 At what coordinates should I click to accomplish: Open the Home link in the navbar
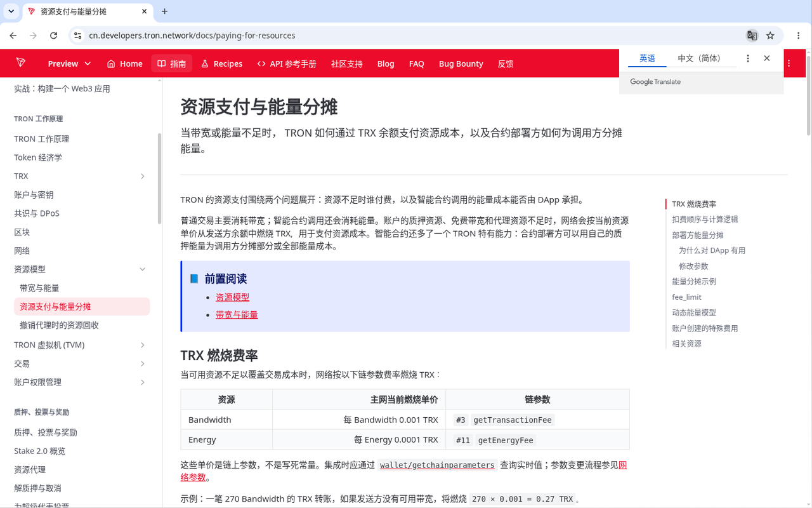click(x=124, y=63)
